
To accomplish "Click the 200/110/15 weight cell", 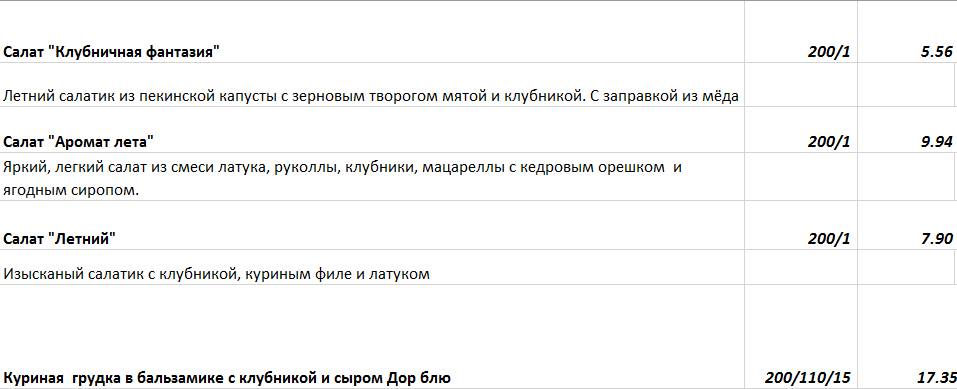I will [801, 336].
